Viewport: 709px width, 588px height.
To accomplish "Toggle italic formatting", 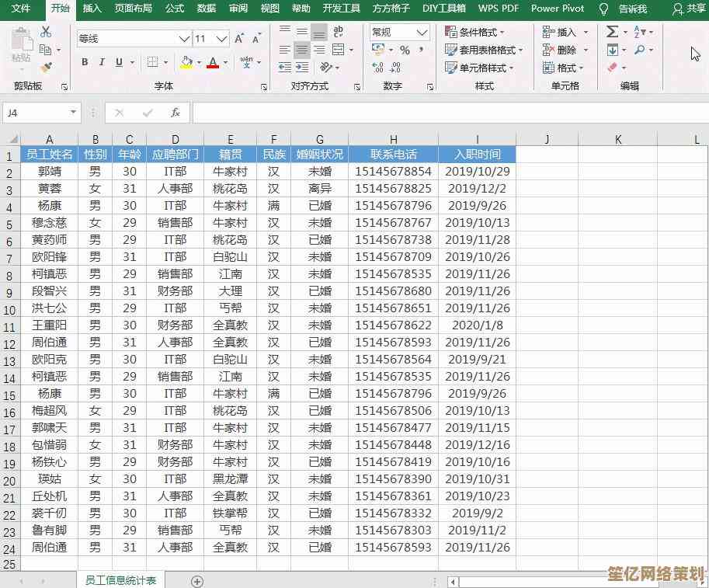I will click(x=102, y=62).
